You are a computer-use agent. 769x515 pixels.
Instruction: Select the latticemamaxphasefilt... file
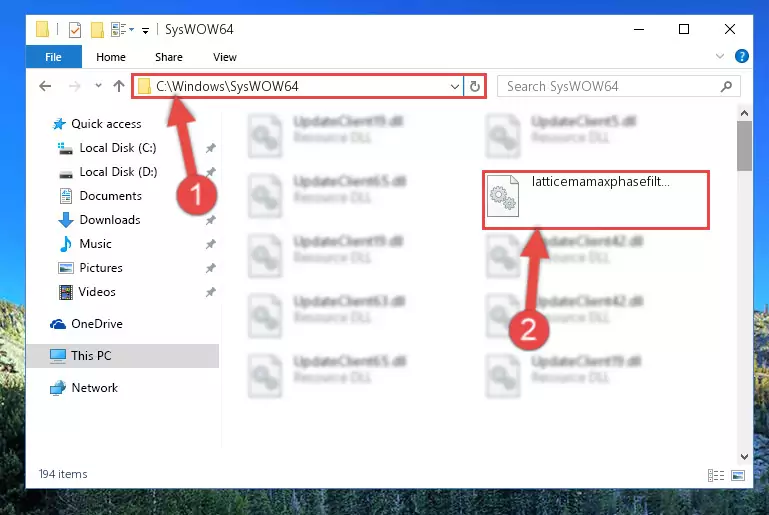click(x=596, y=200)
